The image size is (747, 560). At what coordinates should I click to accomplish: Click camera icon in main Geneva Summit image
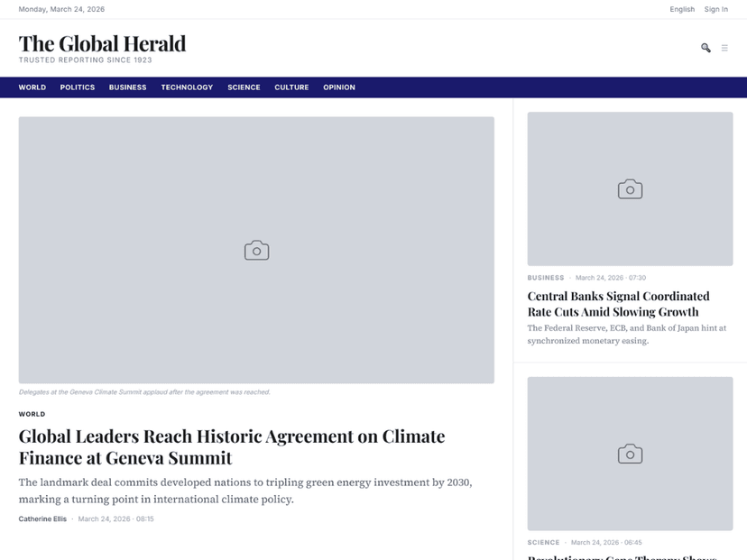(x=256, y=251)
